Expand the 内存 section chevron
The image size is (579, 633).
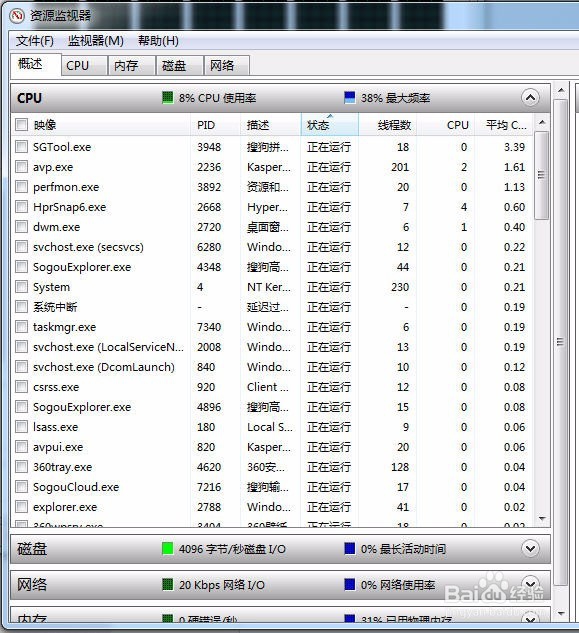[x=530, y=619]
